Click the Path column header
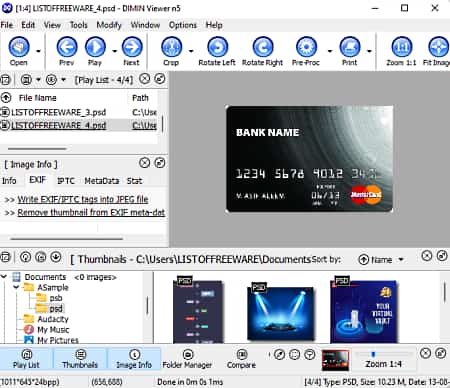Viewport: 450px width, 388px height. pyautogui.click(x=140, y=98)
